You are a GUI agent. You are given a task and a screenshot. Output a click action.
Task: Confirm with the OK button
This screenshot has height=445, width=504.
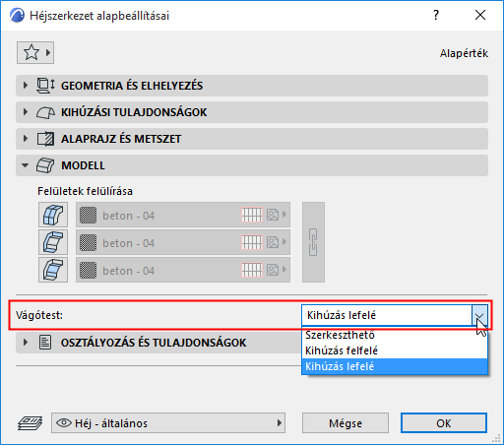coord(444,423)
